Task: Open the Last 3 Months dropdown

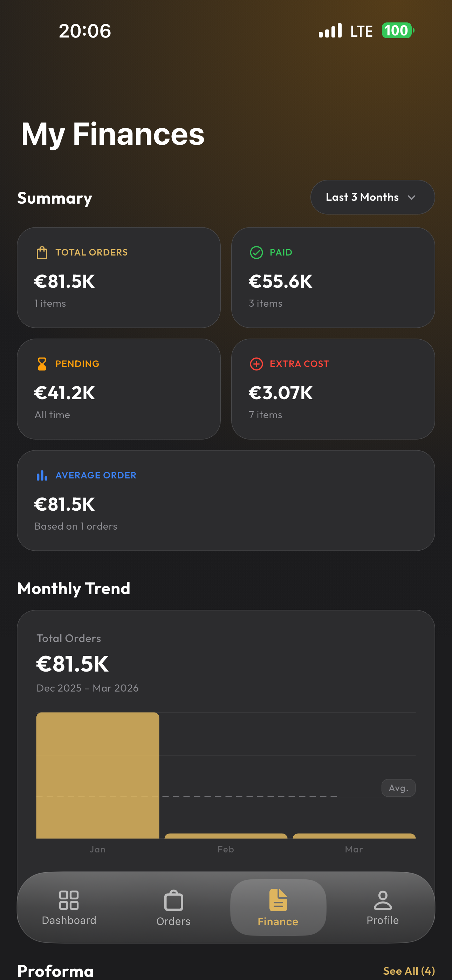Action: (372, 197)
